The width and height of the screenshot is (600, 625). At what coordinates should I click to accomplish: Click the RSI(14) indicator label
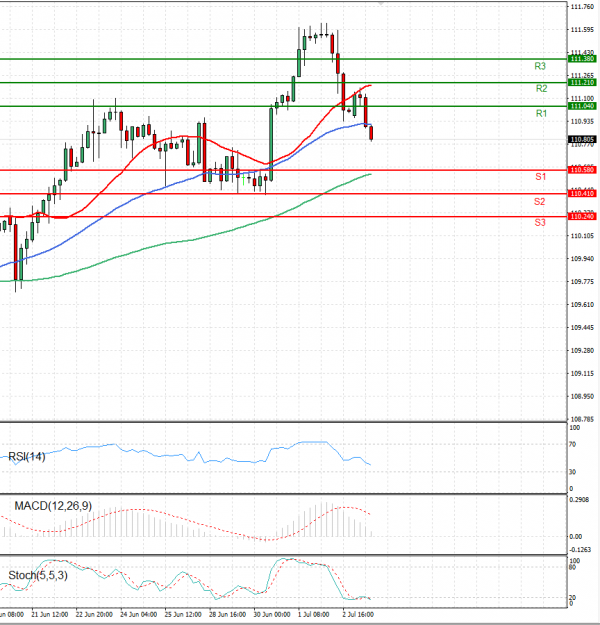tap(27, 456)
